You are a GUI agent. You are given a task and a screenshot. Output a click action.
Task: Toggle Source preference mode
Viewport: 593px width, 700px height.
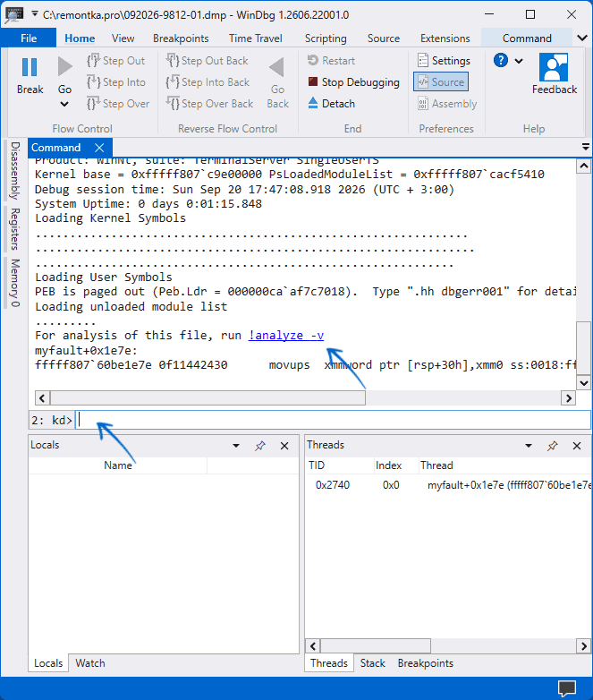(441, 82)
